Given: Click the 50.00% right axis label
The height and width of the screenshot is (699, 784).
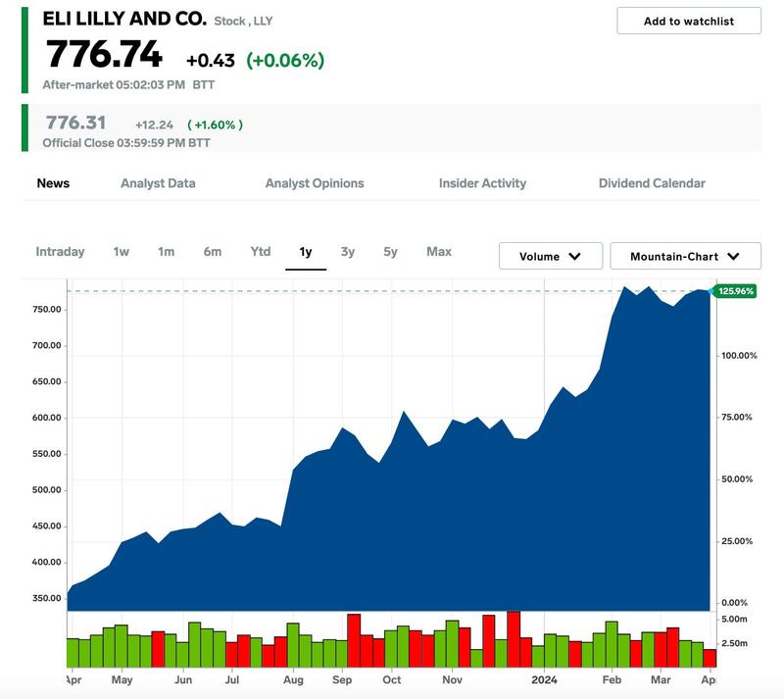Looking at the screenshot, I should 737,479.
